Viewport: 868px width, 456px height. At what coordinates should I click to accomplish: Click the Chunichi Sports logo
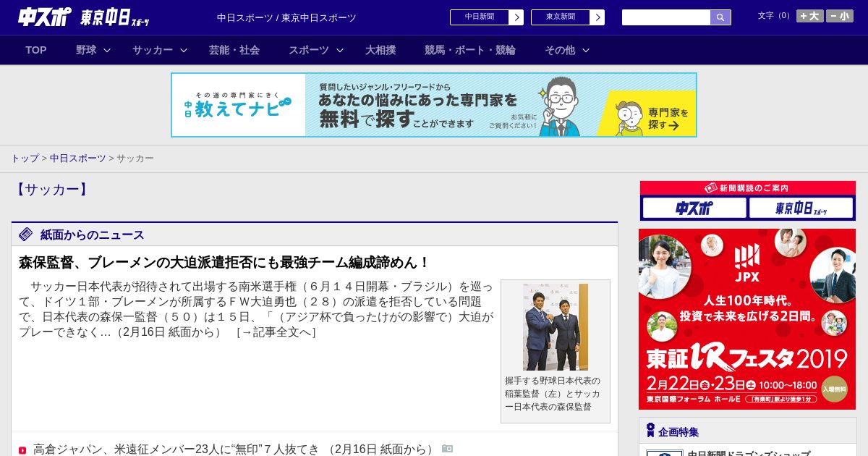click(x=45, y=17)
